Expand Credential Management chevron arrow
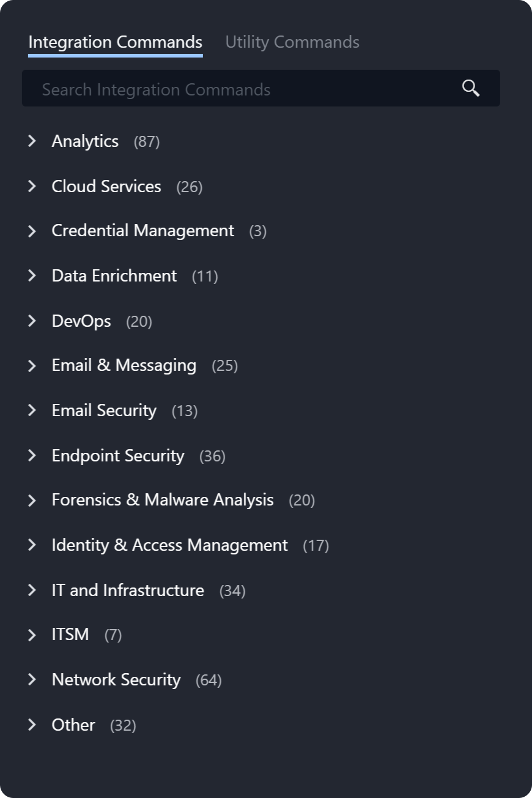Screen dimensions: 532x798 [x=32, y=231]
